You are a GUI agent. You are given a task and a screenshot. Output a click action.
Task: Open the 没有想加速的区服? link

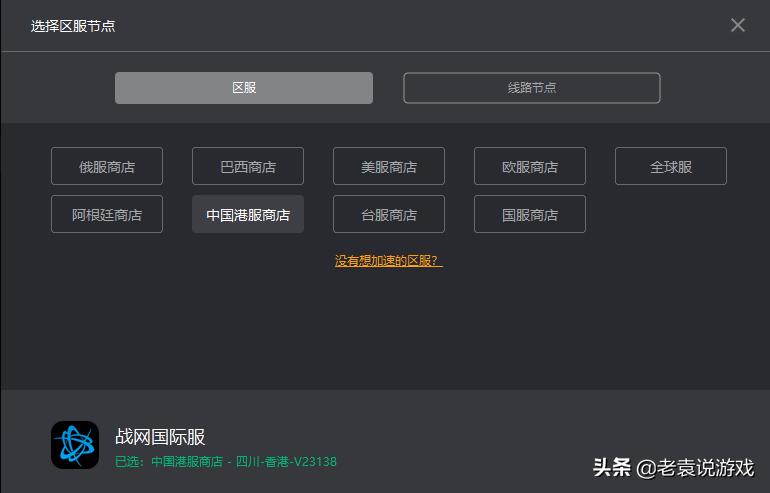point(388,261)
